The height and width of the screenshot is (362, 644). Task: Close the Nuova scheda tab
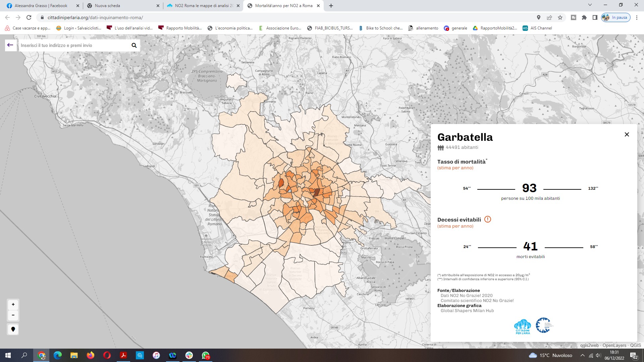[x=158, y=6]
